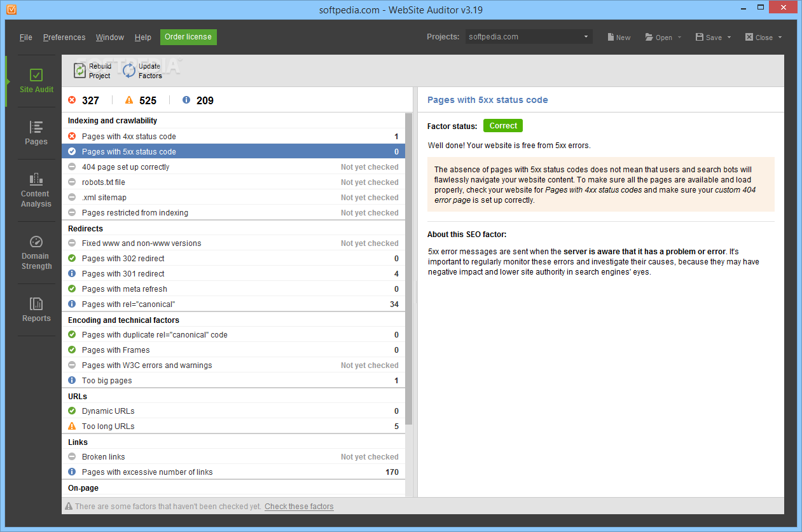Image resolution: width=802 pixels, height=532 pixels.
Task: Select Pages with 4xx status code row
Action: 233,136
